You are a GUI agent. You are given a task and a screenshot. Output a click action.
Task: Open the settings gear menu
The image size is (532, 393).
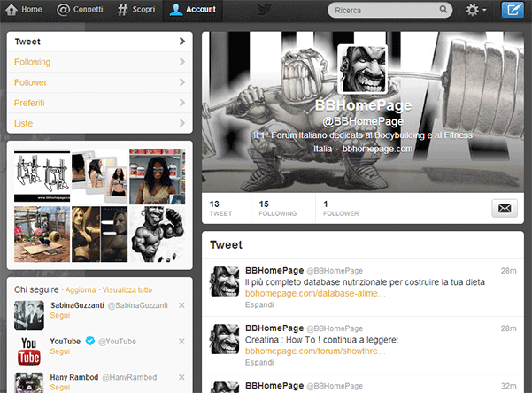475,10
